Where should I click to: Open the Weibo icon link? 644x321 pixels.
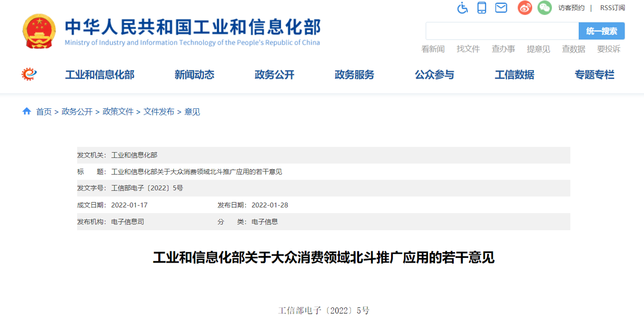click(x=525, y=8)
